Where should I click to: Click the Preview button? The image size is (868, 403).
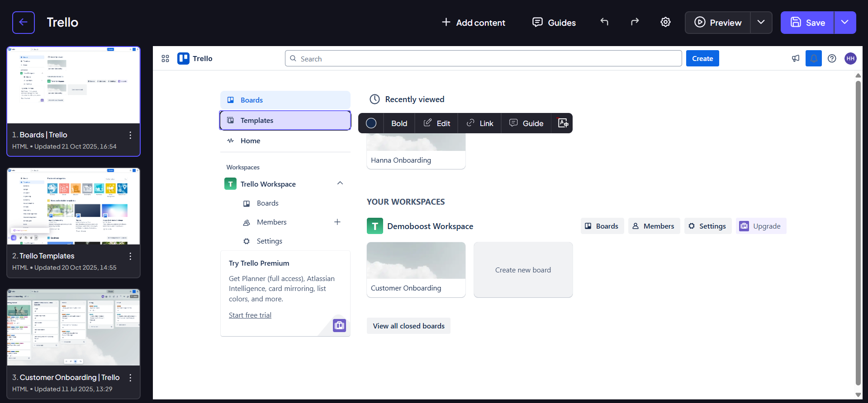click(x=718, y=23)
